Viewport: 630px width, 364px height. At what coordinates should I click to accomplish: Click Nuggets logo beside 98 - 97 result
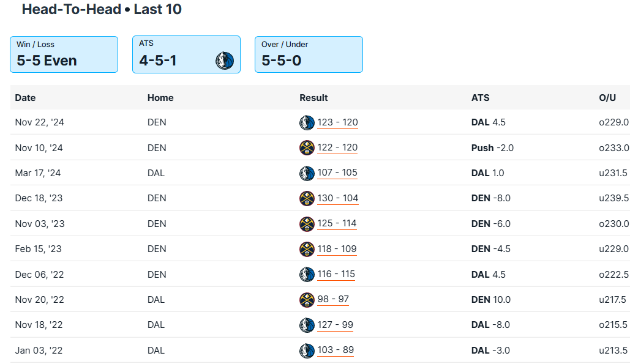click(307, 300)
